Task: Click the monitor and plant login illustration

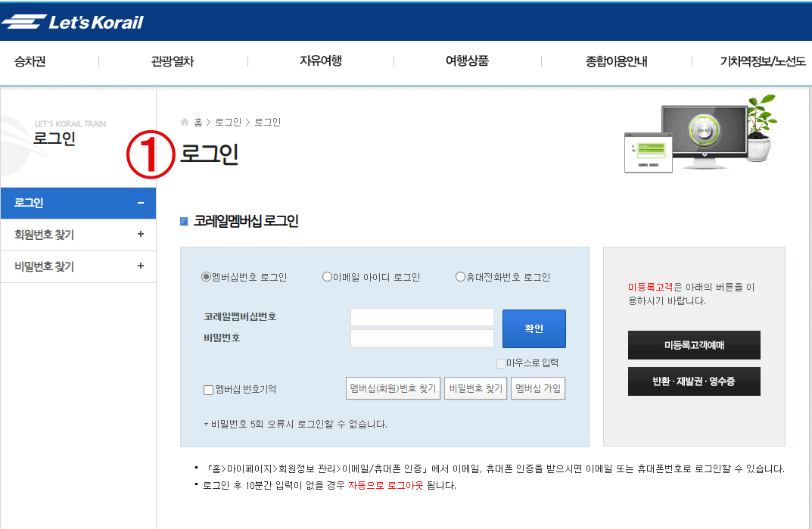Action: [701, 134]
